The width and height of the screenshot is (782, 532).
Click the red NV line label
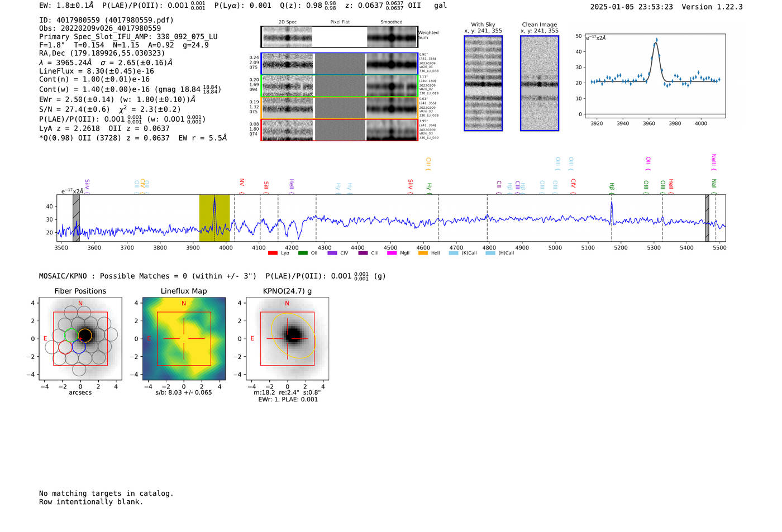(242, 185)
